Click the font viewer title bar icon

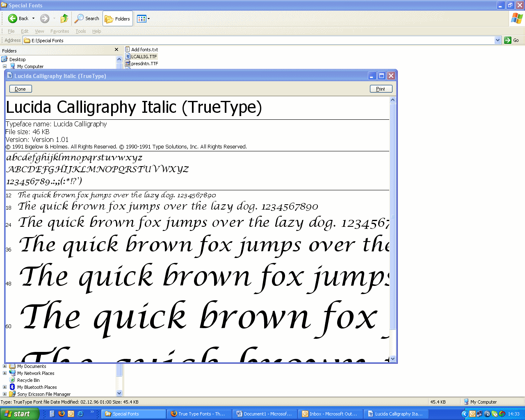coord(10,76)
